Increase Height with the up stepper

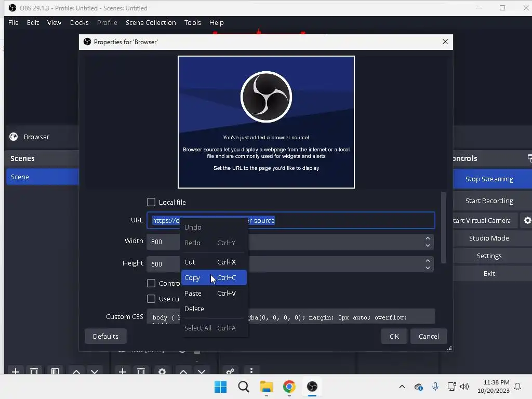point(428,261)
